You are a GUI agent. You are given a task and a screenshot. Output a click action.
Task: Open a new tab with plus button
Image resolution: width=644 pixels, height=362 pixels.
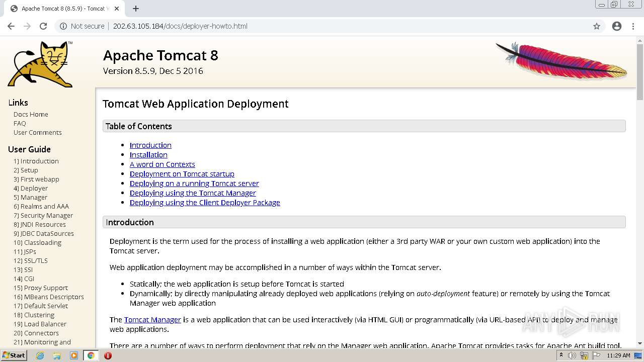point(136,8)
